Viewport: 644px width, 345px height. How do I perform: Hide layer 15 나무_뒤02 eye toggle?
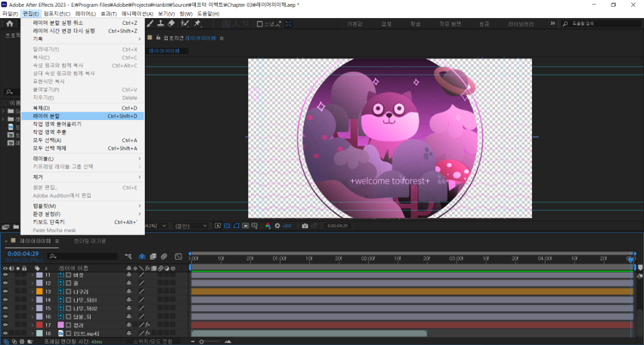pos(5,308)
